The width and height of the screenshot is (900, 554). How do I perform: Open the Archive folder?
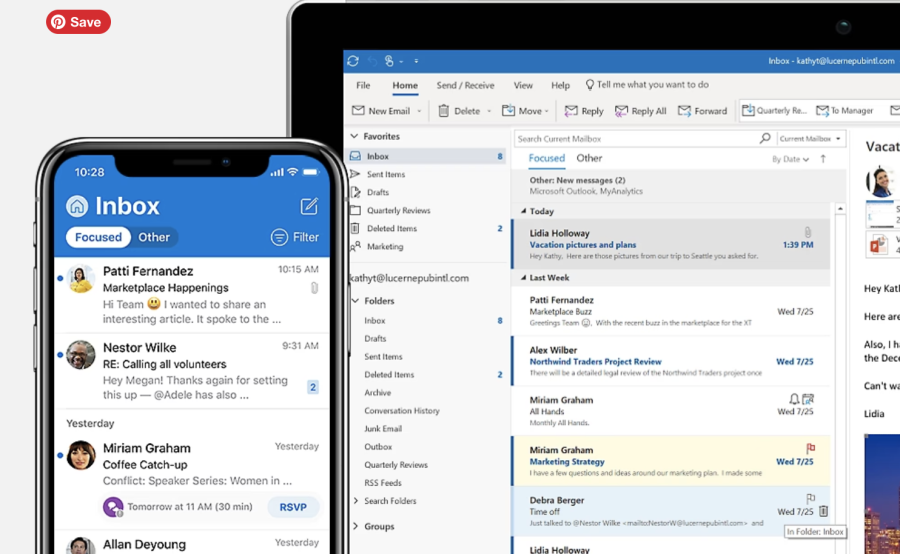pos(378,393)
